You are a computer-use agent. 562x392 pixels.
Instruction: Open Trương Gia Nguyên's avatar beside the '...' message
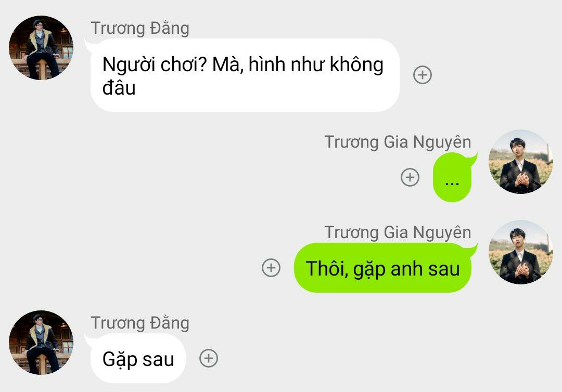[x=521, y=162]
